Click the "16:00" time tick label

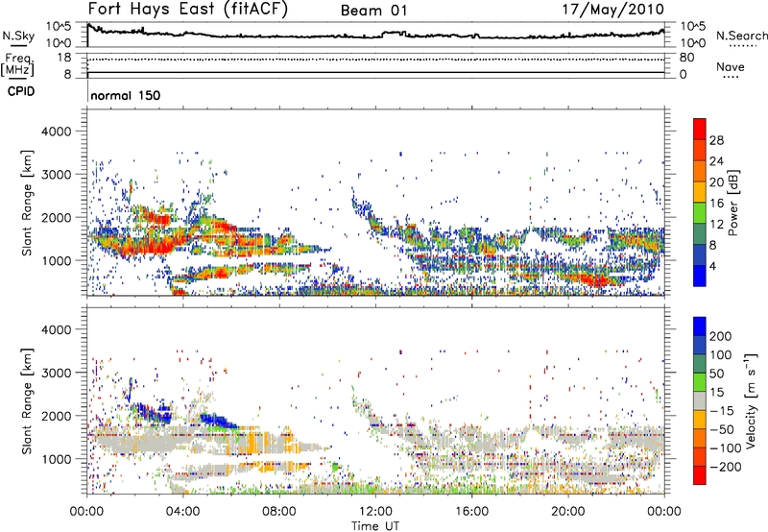click(x=471, y=512)
